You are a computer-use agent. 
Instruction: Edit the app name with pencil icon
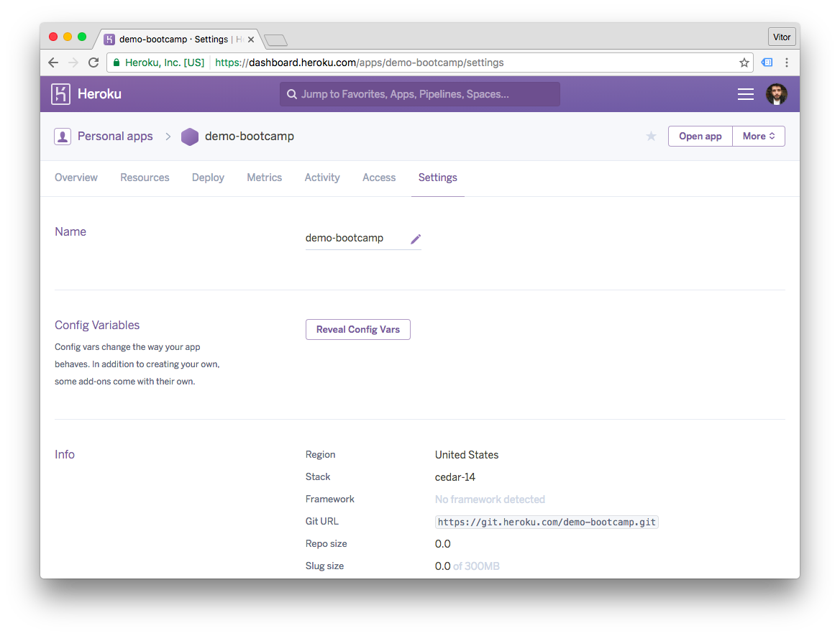[x=416, y=239]
